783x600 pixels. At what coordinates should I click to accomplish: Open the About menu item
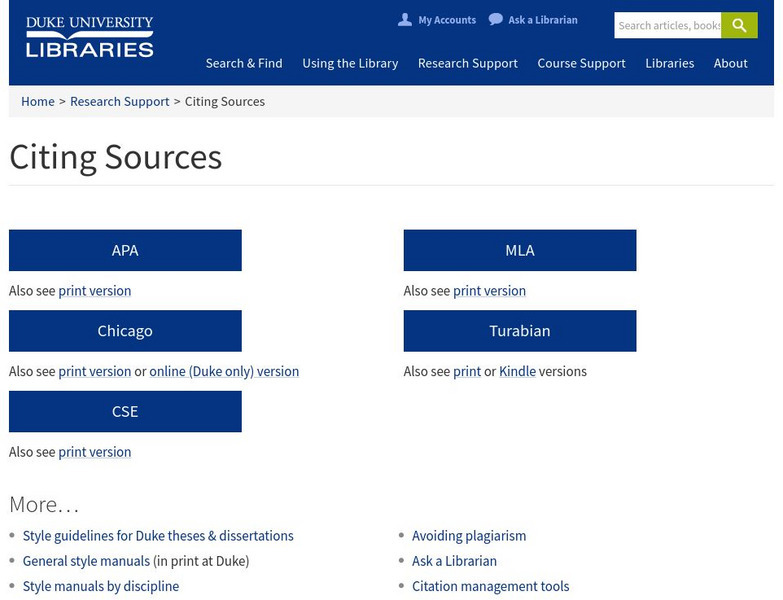[x=730, y=63]
